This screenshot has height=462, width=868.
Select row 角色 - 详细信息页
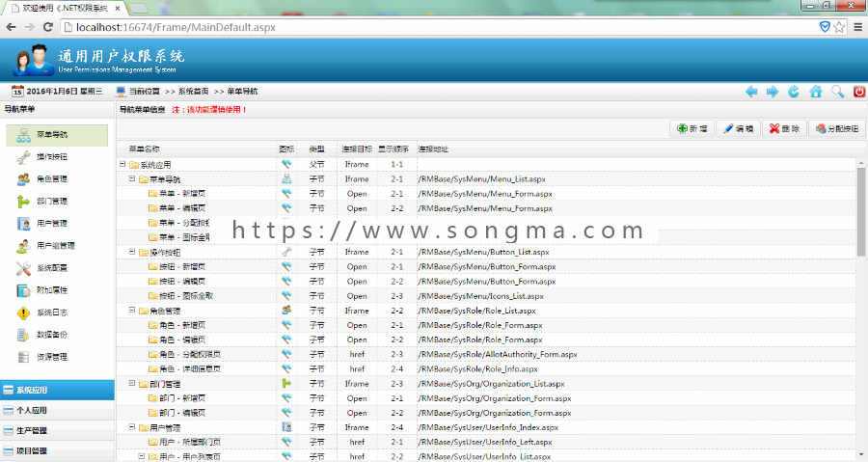tap(488, 369)
